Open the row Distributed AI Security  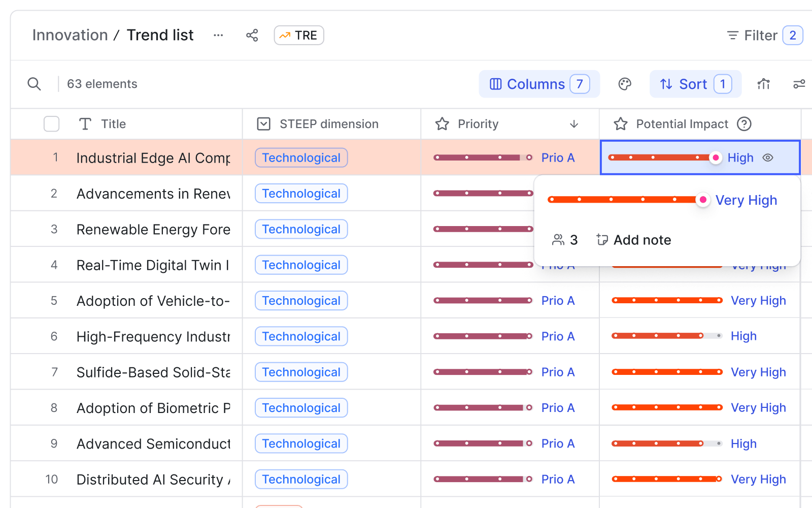pos(153,480)
